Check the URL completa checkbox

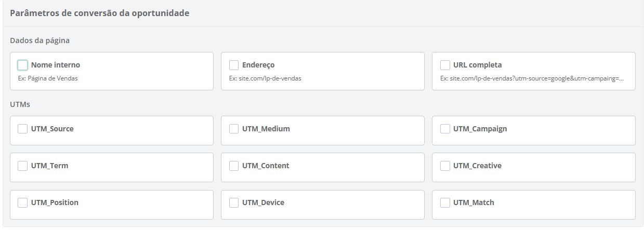click(x=445, y=65)
